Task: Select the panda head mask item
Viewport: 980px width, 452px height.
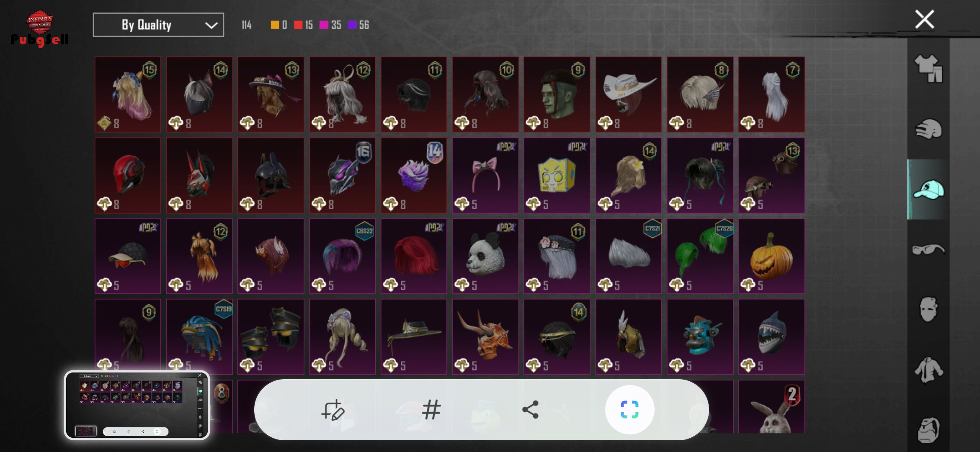Action: point(485,256)
